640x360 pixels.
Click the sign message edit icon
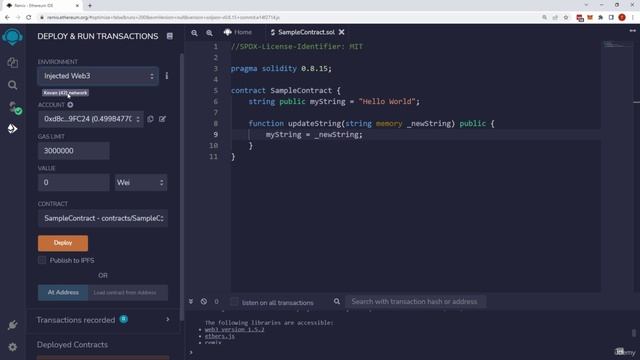162,119
